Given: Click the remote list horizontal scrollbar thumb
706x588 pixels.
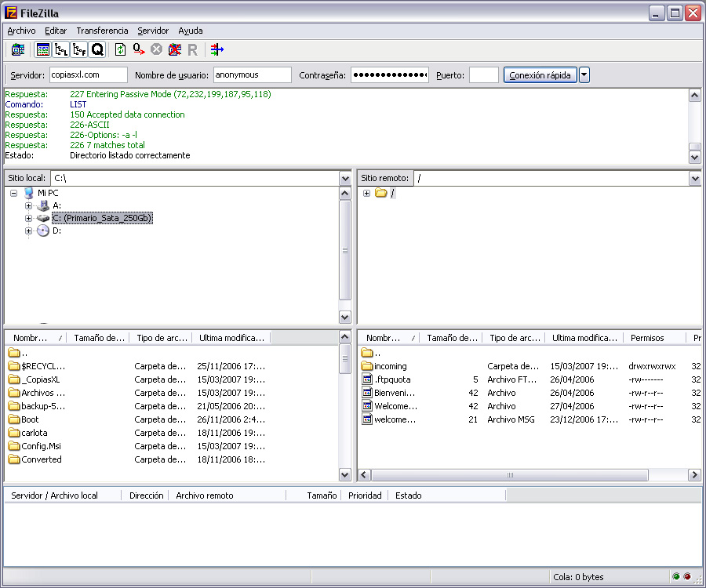Looking at the screenshot, I should click(x=510, y=475).
